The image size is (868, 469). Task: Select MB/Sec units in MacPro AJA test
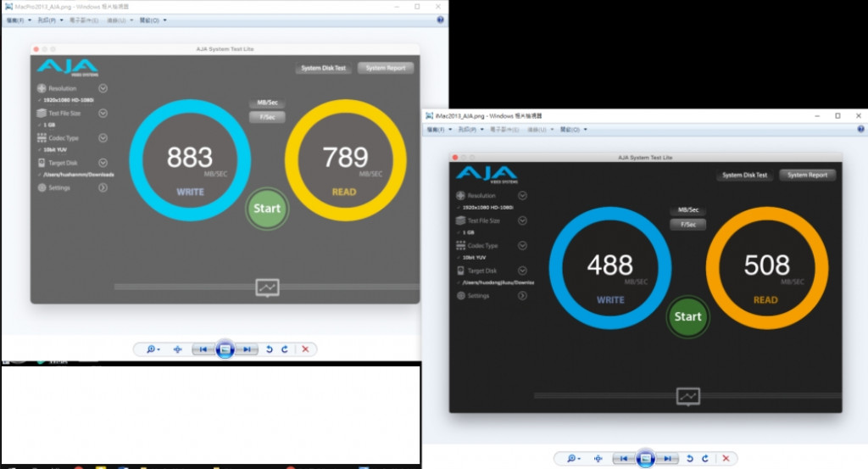point(267,103)
